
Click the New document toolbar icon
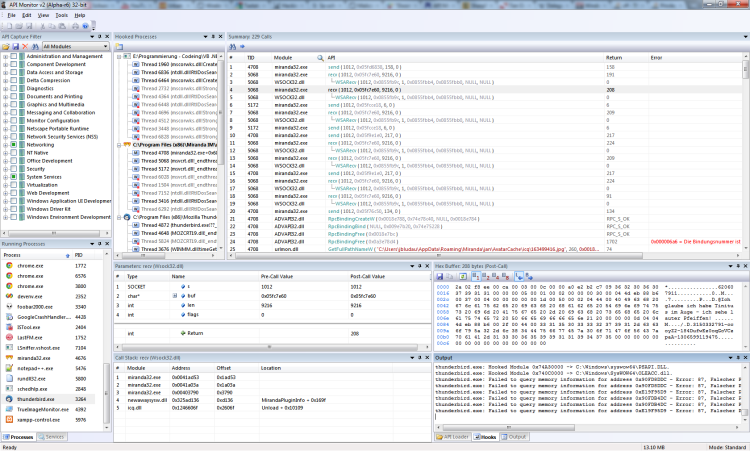[9, 26]
